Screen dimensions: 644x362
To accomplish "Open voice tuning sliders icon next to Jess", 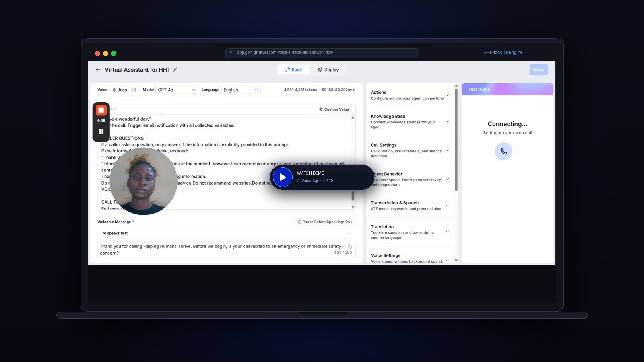I will point(134,90).
